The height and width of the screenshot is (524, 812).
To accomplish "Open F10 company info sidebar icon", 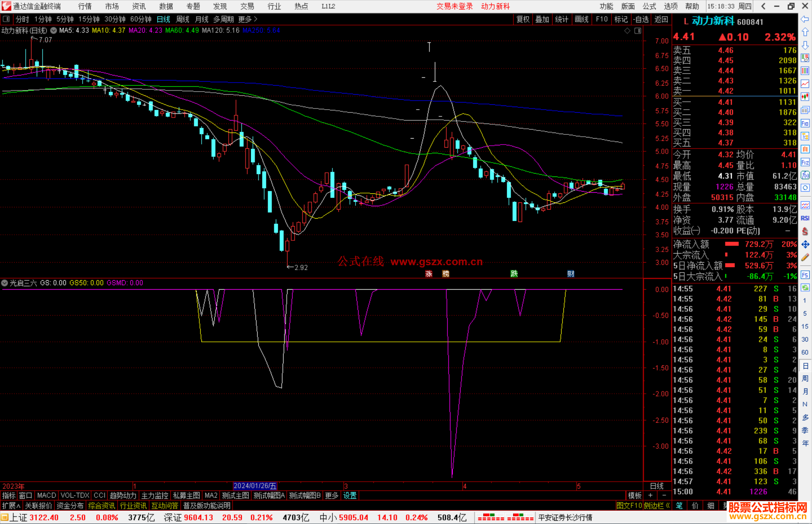I will [805, 123].
